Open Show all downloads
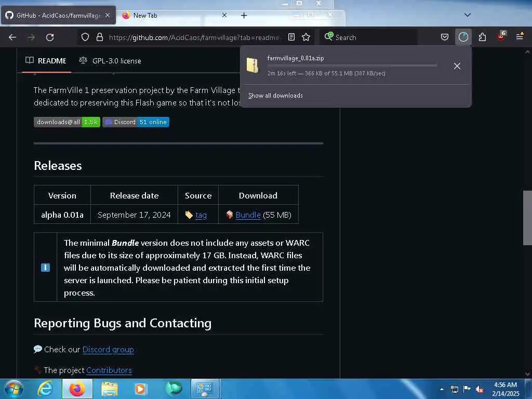The height and width of the screenshot is (399, 532). (x=275, y=96)
